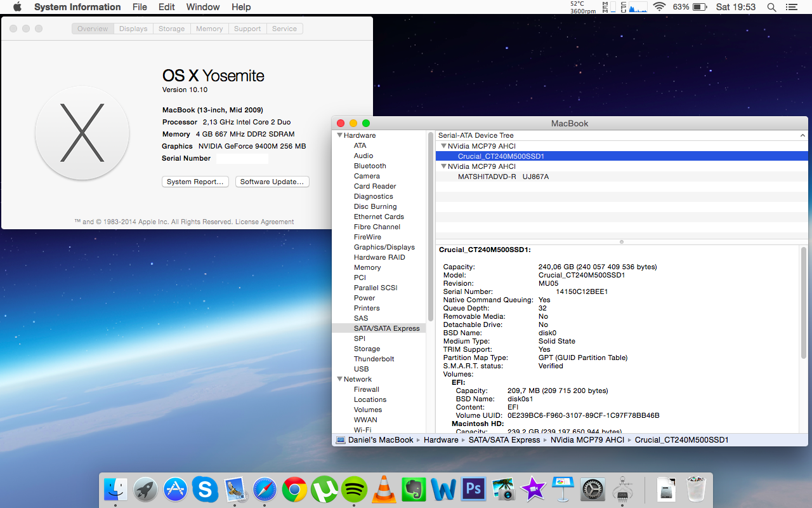Launch Launchpad rocket icon in Dock
Viewport: 812px width, 508px height.
coord(145,489)
